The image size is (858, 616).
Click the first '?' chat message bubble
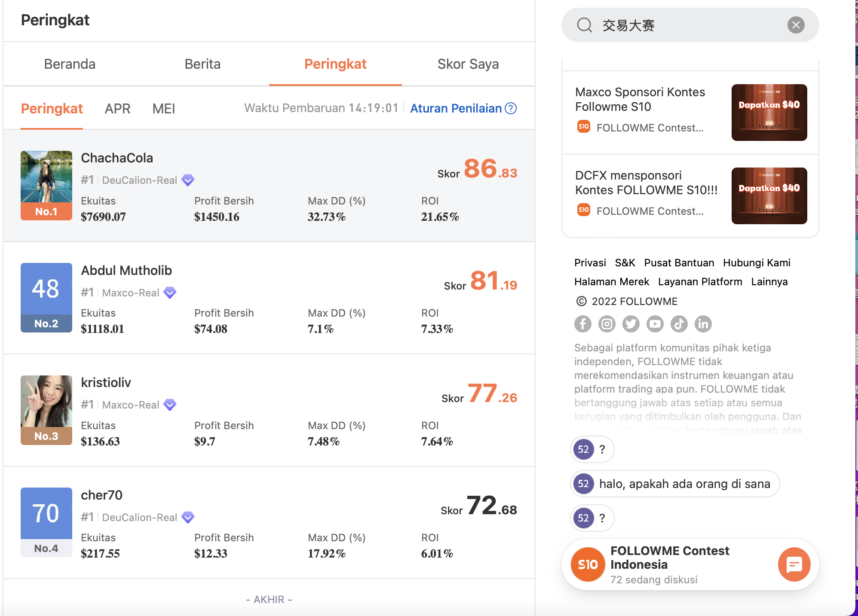pos(592,449)
